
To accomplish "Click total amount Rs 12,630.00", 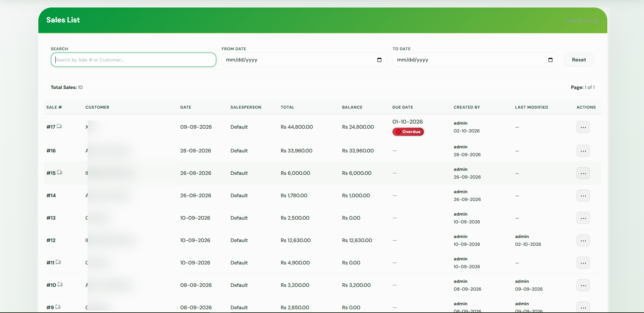I will coord(296,240).
